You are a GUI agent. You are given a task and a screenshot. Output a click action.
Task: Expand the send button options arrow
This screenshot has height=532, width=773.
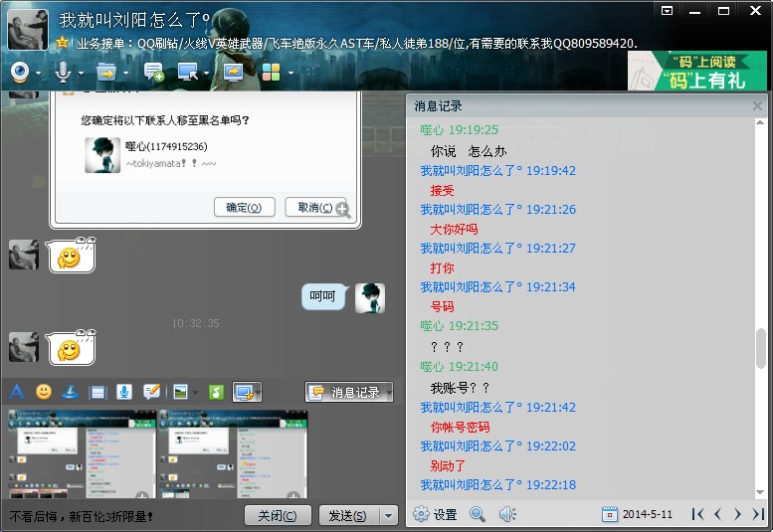[x=389, y=515]
